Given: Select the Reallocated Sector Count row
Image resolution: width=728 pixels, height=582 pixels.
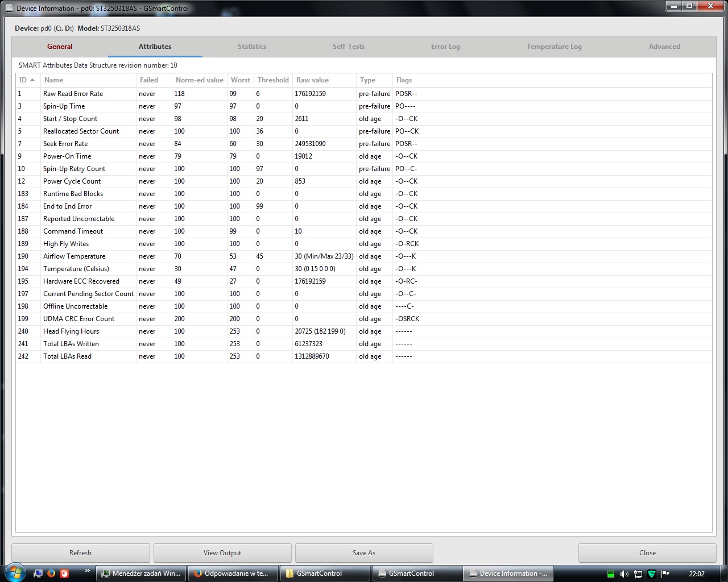Looking at the screenshot, I should point(364,131).
